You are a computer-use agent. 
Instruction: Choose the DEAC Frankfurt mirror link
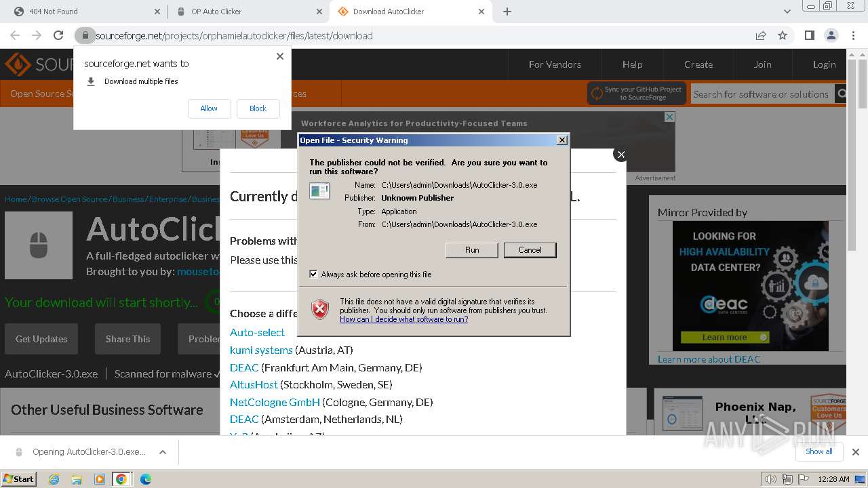pyautogui.click(x=244, y=367)
